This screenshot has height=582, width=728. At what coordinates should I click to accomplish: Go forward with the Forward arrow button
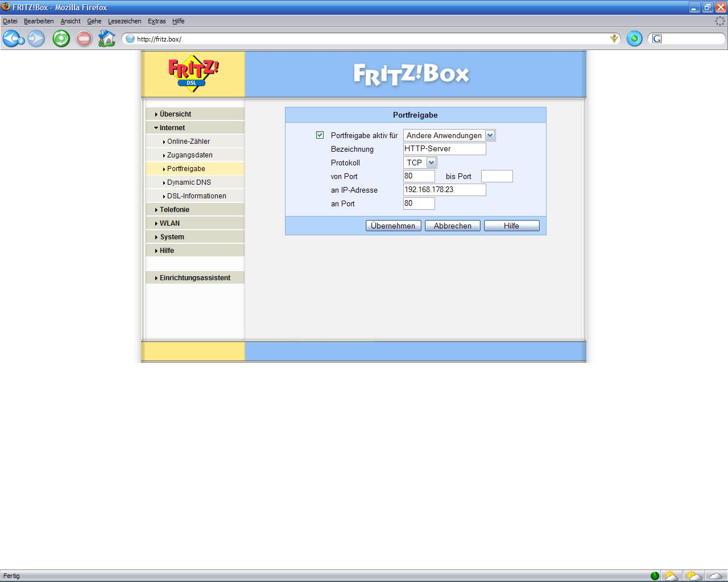click(x=36, y=39)
